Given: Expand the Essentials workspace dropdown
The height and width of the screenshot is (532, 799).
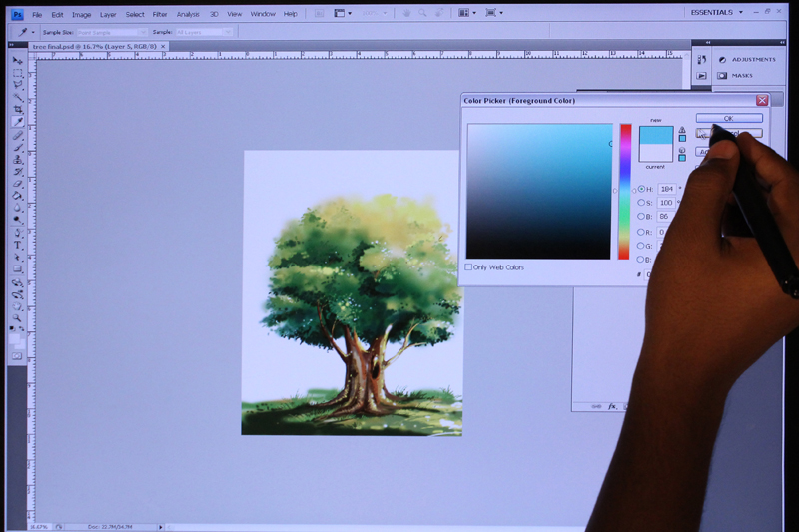Looking at the screenshot, I should (741, 12).
